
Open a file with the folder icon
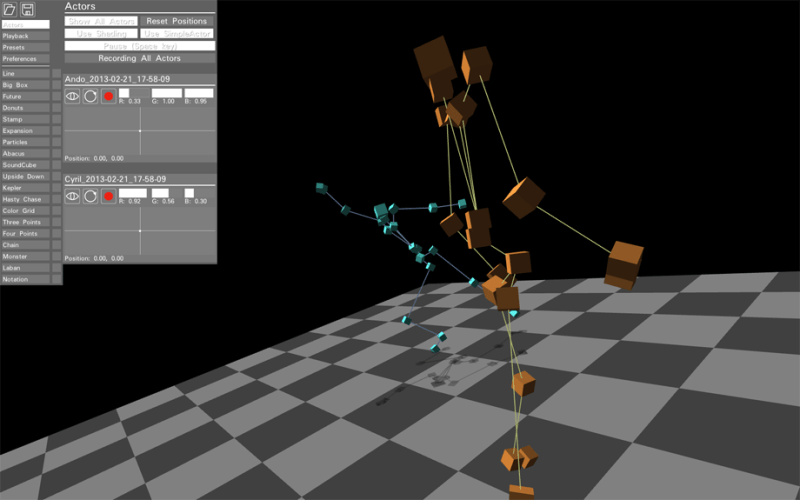point(9,9)
